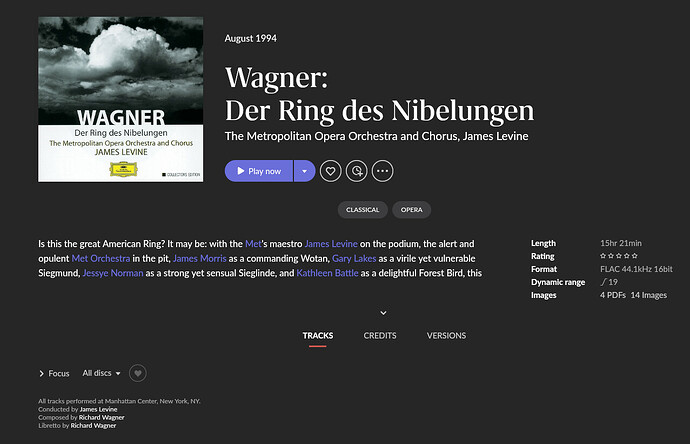Open the Met link in the review
Viewport: 690px width, 444px height.
click(x=253, y=244)
